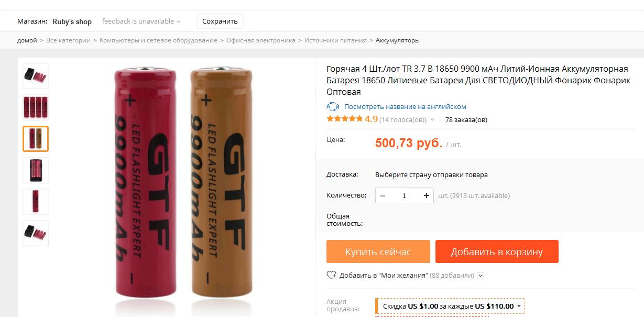Select the single red battery thumbnail
The height and width of the screenshot is (317, 644).
[x=36, y=202]
